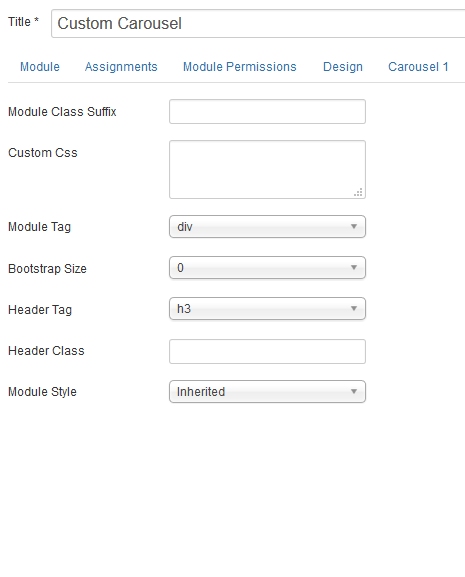Screen dimensions: 465x577
Task: Click the arrow icon on Header Tag select
Action: pos(354,309)
